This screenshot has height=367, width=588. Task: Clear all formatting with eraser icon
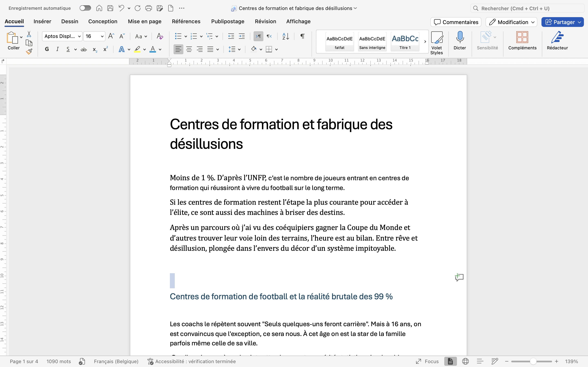click(x=160, y=36)
